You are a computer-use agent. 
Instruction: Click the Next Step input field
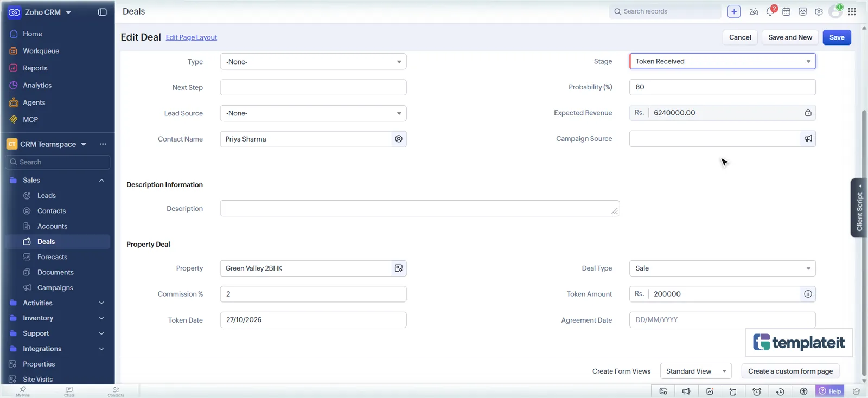click(x=313, y=87)
